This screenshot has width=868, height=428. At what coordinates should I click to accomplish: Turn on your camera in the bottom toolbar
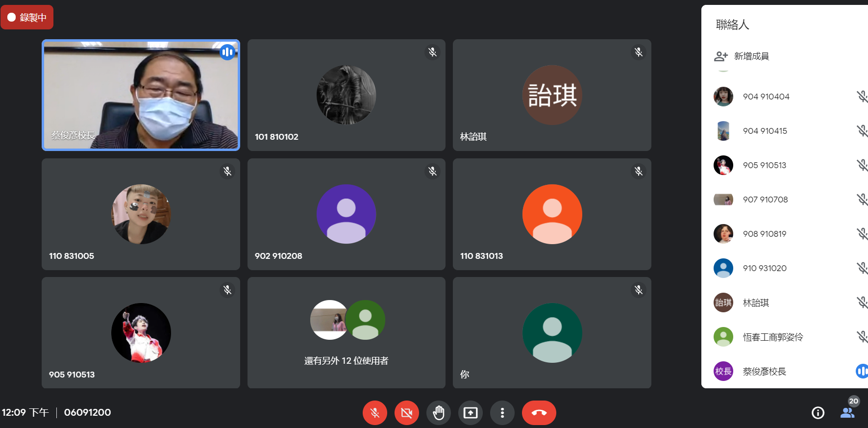click(407, 413)
